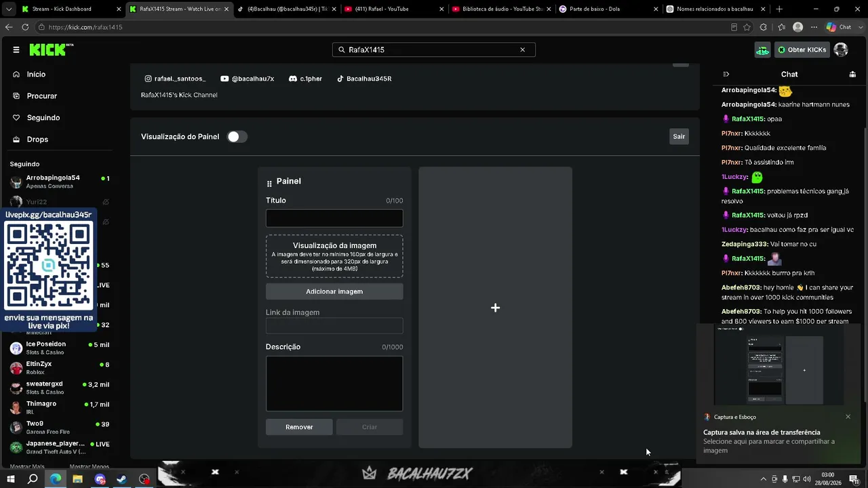Open the Instagram link rafael._santoos_
The width and height of the screenshot is (868, 488).
[175, 79]
